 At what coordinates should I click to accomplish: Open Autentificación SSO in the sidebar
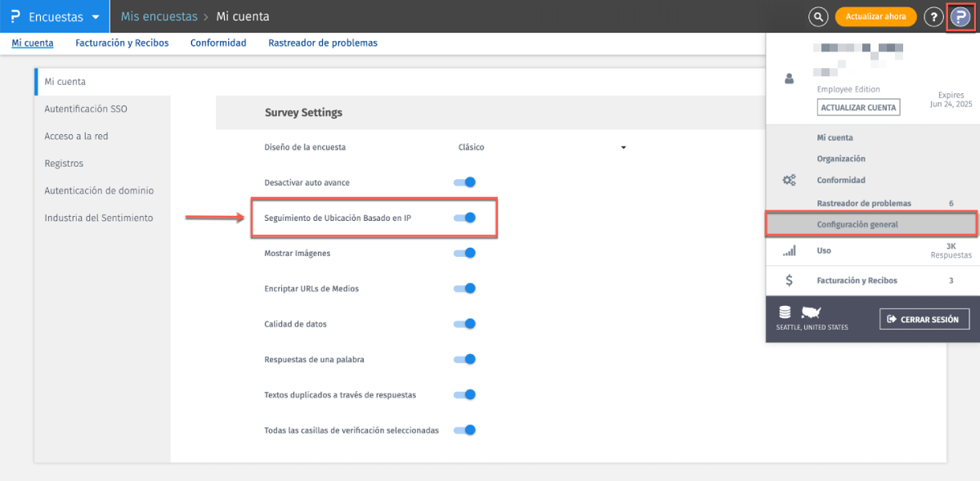tap(86, 109)
